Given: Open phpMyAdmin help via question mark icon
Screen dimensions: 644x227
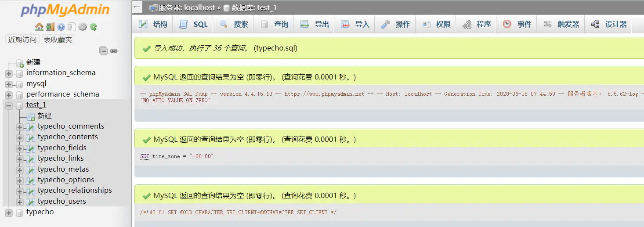Looking at the screenshot, I should click(x=61, y=27).
